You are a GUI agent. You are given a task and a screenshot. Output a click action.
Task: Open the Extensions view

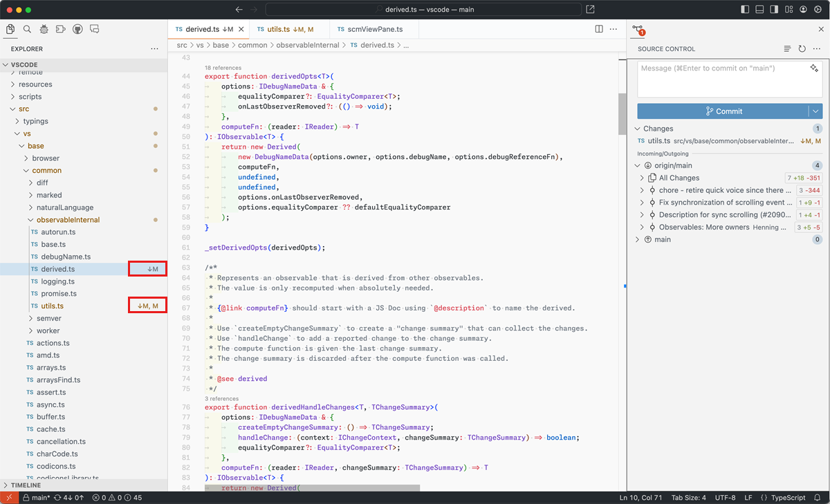coord(59,28)
